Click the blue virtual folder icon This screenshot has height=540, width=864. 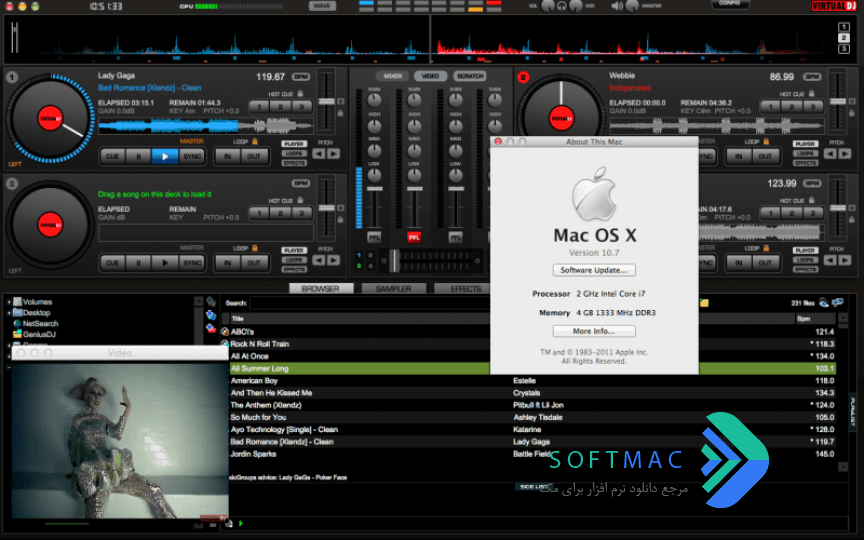(211, 315)
